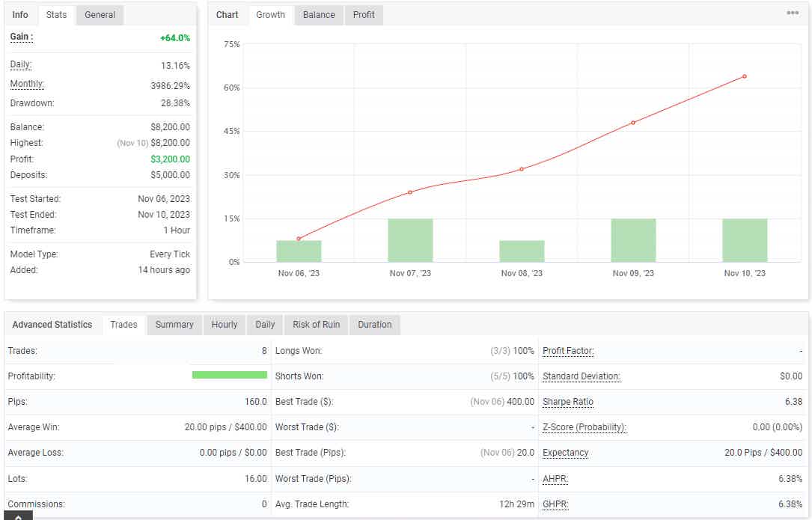Click the '14 hours ago' added value
This screenshot has height=520, width=812.
pyautogui.click(x=164, y=270)
